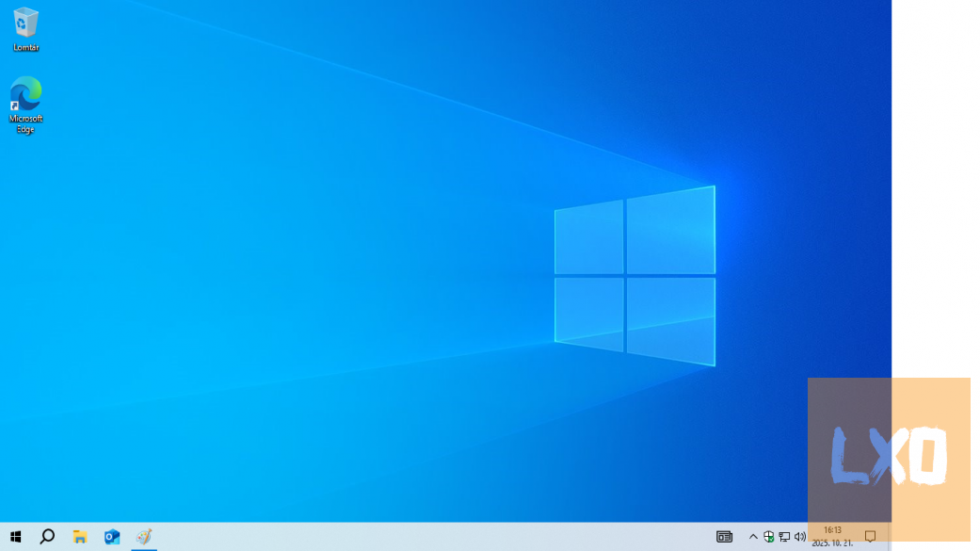This screenshot has height=551, width=980.
Task: Open the Action Center notifications icon
Action: tap(870, 537)
